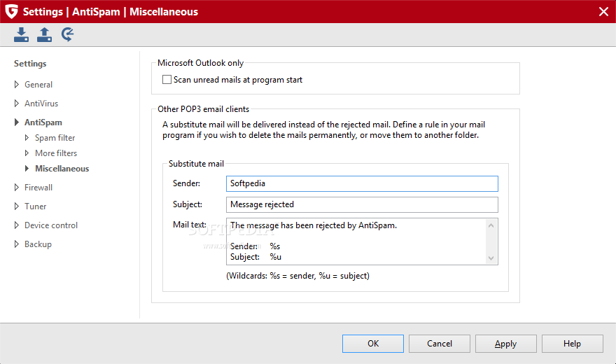Click the Subject field with Message rejected
The height and width of the screenshot is (364, 616).
point(362,204)
